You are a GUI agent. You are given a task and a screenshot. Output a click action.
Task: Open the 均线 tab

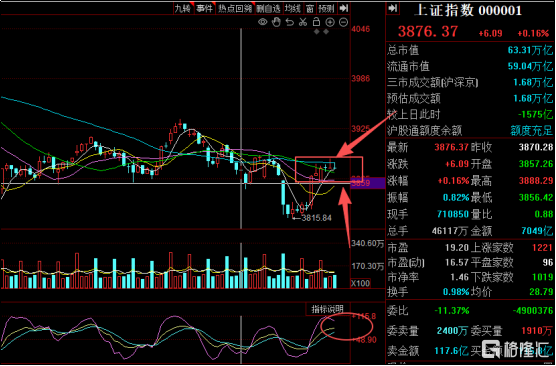[x=293, y=8]
